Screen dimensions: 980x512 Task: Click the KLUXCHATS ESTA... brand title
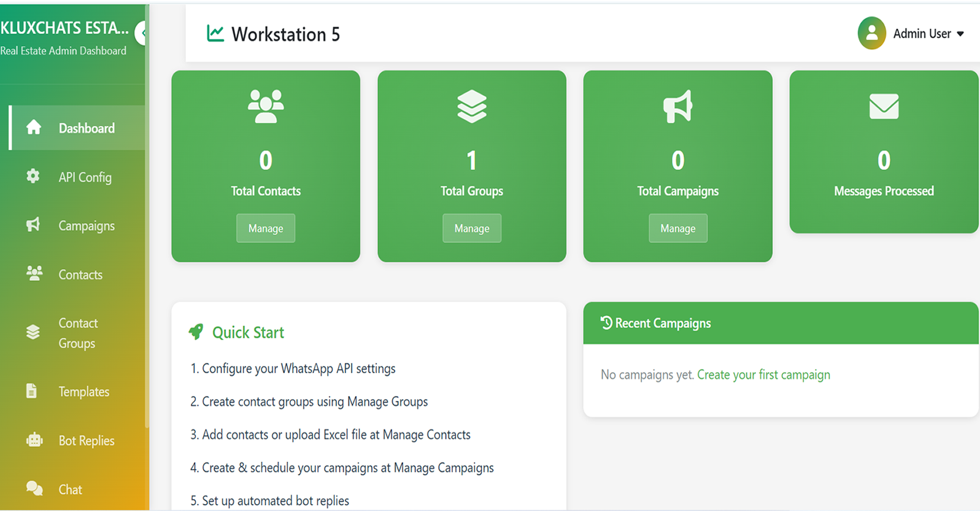coord(64,28)
